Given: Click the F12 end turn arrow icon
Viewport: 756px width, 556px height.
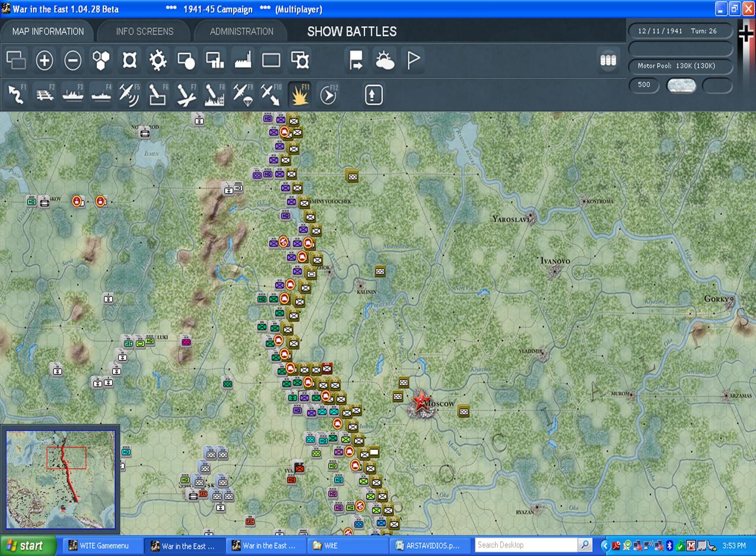Looking at the screenshot, I should click(x=328, y=94).
